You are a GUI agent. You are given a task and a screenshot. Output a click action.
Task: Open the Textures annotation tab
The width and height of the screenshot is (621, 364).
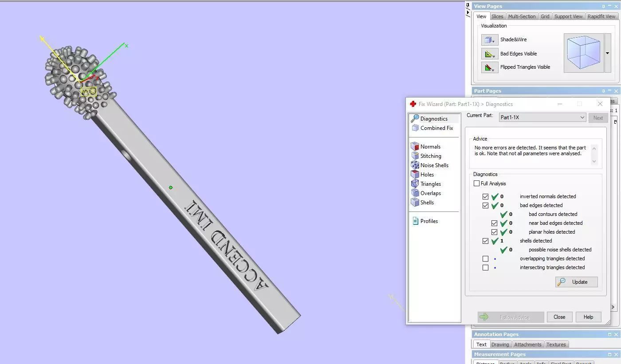click(x=556, y=344)
